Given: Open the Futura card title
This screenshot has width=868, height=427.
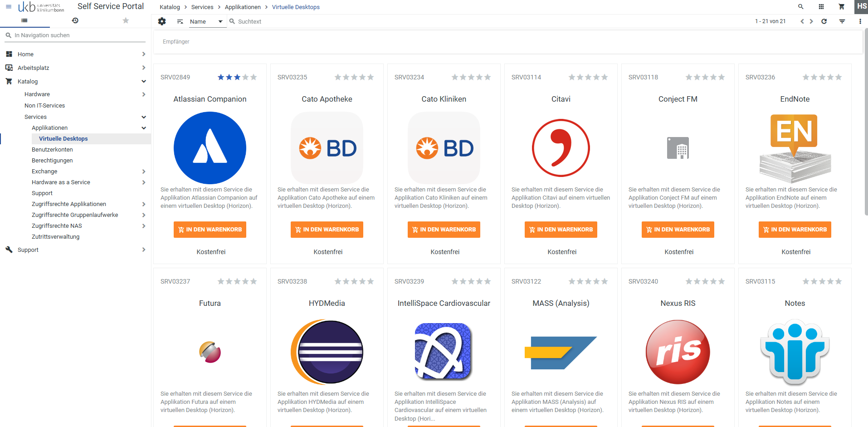Looking at the screenshot, I should click(x=210, y=303).
